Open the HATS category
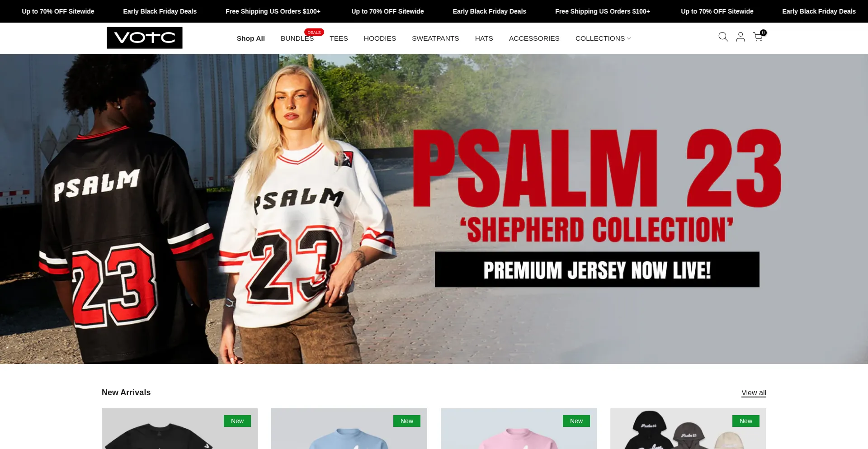 484,38
